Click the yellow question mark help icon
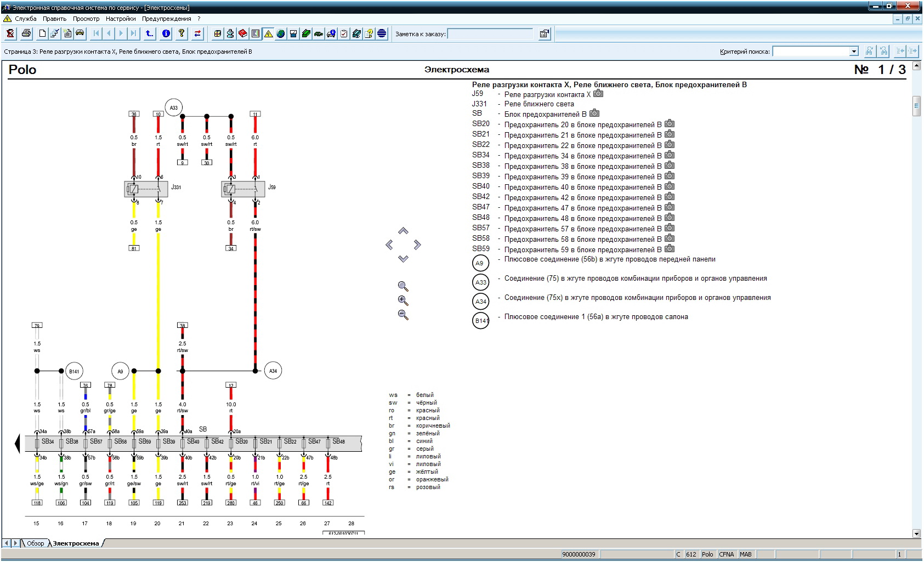Screen dimensions: 924x562 click(x=182, y=34)
